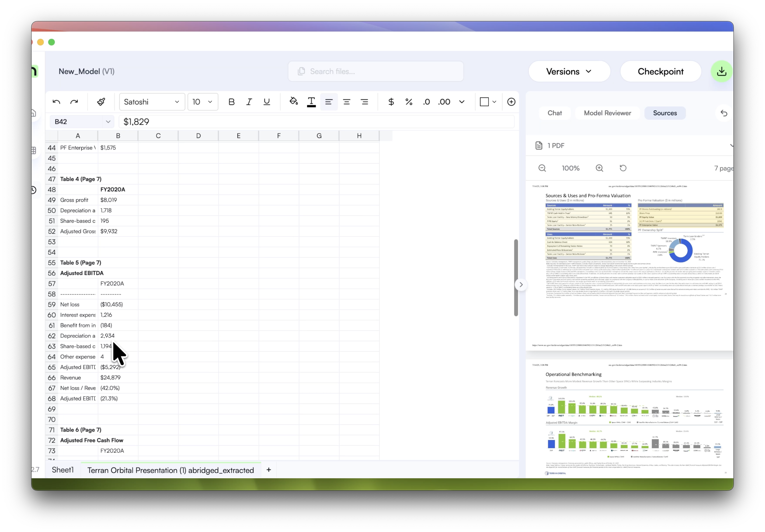Switch to the Sheet1 tab
The height and width of the screenshot is (532, 765).
click(x=63, y=470)
